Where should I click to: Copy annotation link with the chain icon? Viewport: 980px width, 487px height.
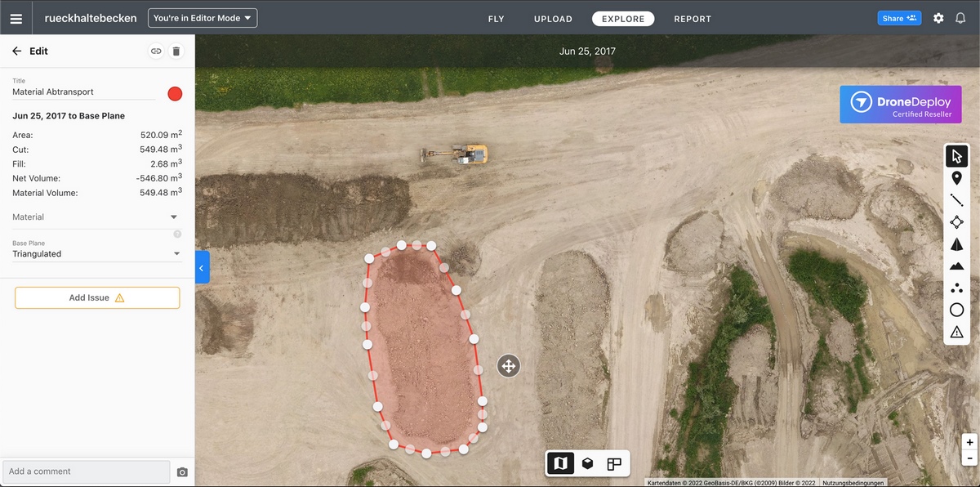point(155,51)
